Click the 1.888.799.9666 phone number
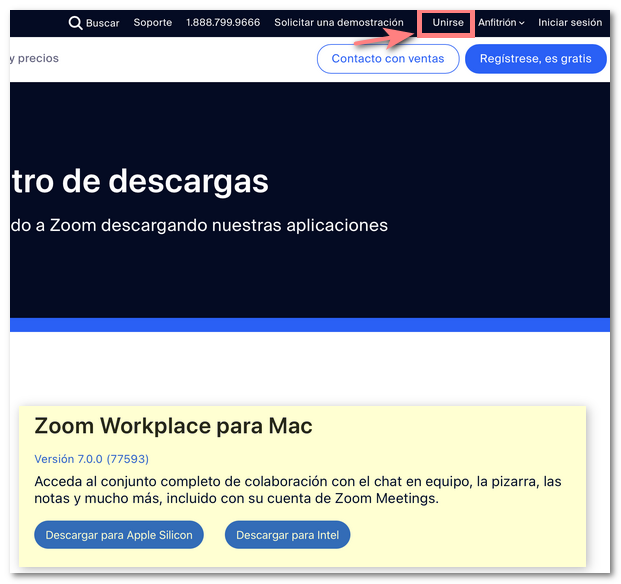 pos(223,23)
